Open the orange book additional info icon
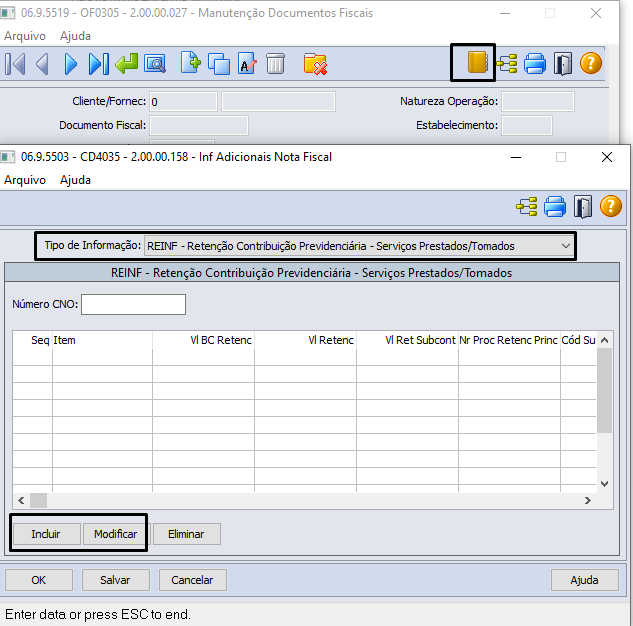 pos(477,64)
